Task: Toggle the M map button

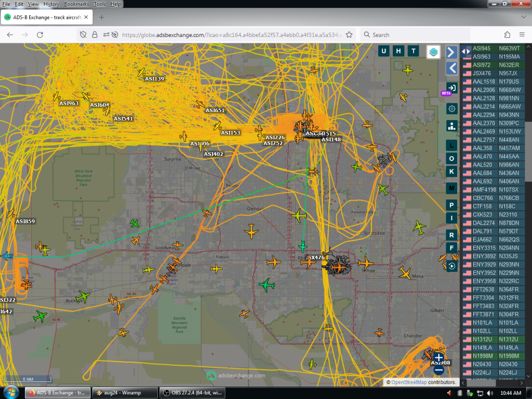Action: point(451,188)
